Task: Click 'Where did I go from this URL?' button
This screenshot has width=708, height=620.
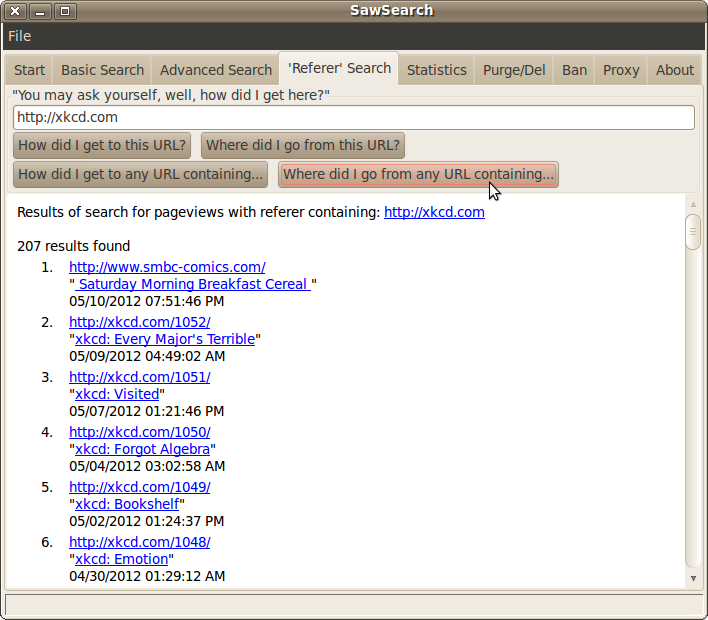Action: coord(303,145)
